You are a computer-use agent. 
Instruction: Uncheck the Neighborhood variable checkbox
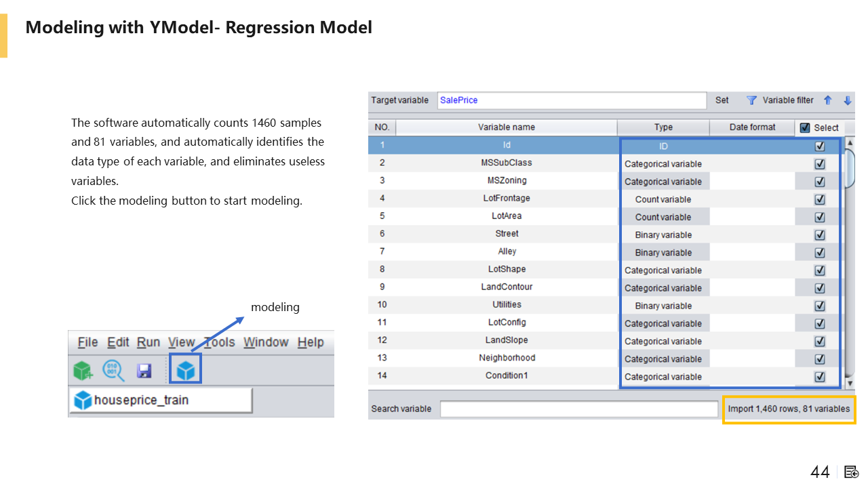point(820,359)
